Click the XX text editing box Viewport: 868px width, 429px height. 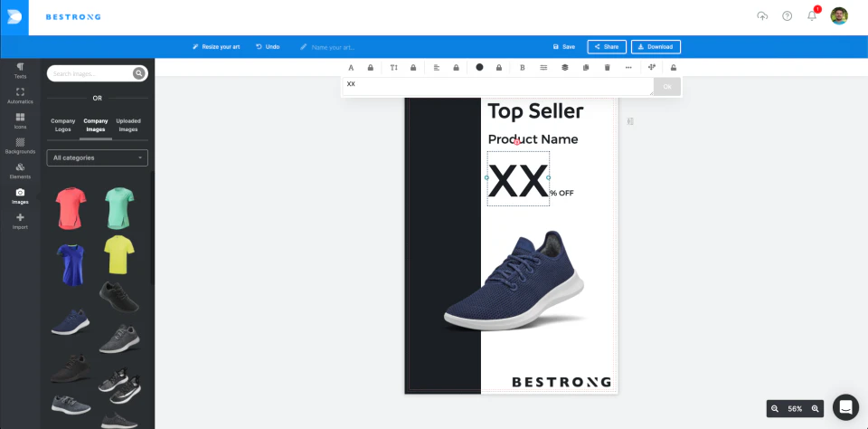[497, 86]
